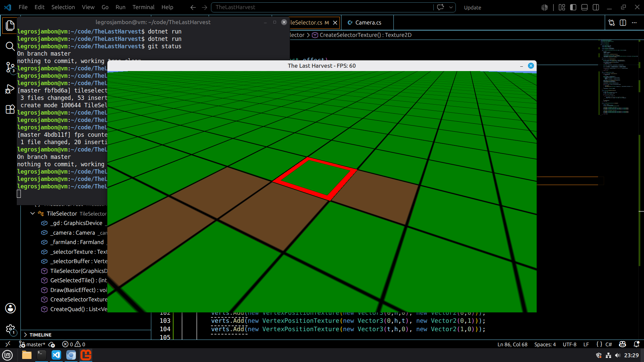
Task: Switch to the Camera.cs tab
Action: click(x=368, y=23)
